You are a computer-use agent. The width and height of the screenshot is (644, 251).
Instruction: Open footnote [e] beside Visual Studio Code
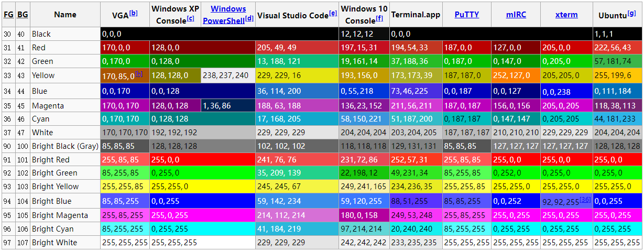click(333, 13)
